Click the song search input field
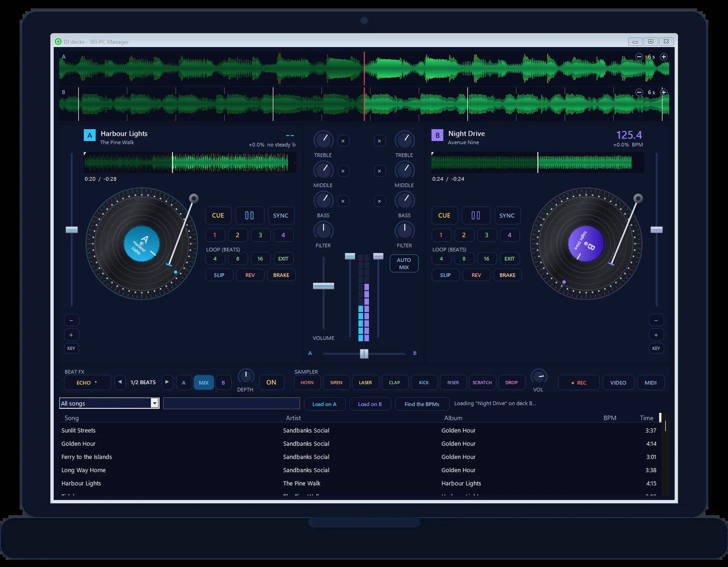This screenshot has height=567, width=728. coord(231,403)
